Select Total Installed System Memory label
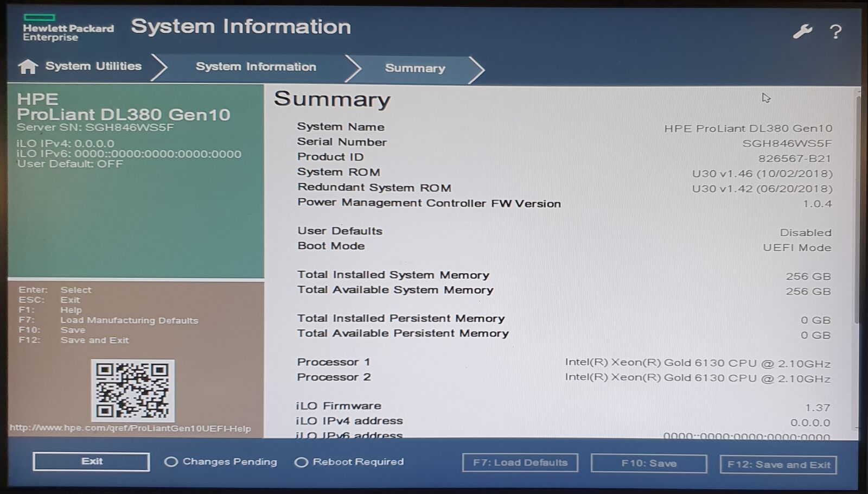868x494 pixels. click(x=393, y=275)
